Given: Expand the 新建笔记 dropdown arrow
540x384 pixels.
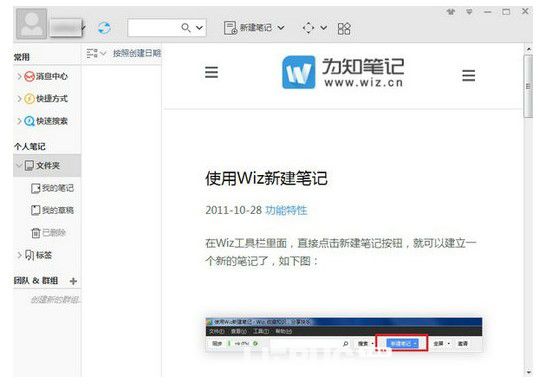Looking at the screenshot, I should click(281, 28).
